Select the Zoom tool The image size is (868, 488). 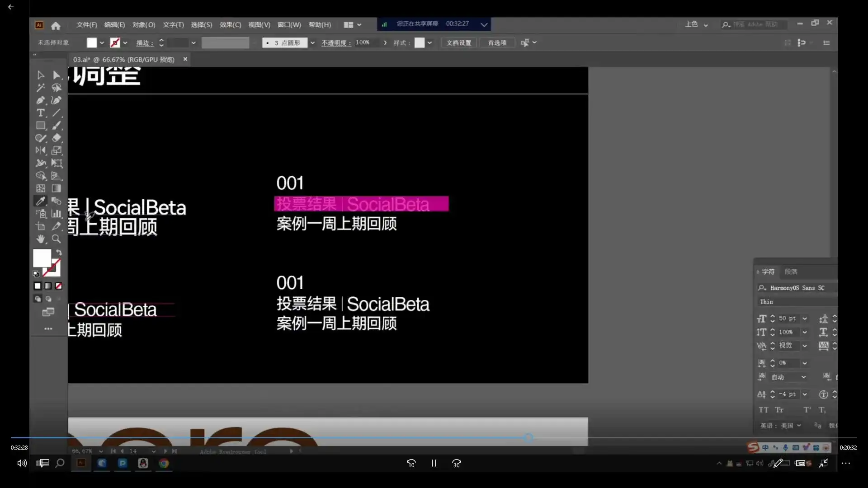pyautogui.click(x=57, y=239)
